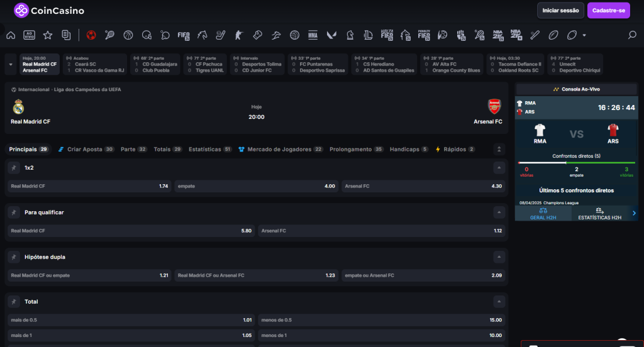Viewport: 644px width, 347px height.
Task: Switch to the Parte tab
Action: coord(133,149)
